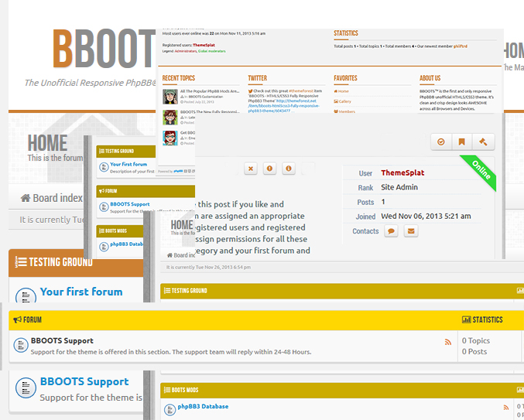Click the speech bubble contact icon

click(x=391, y=231)
